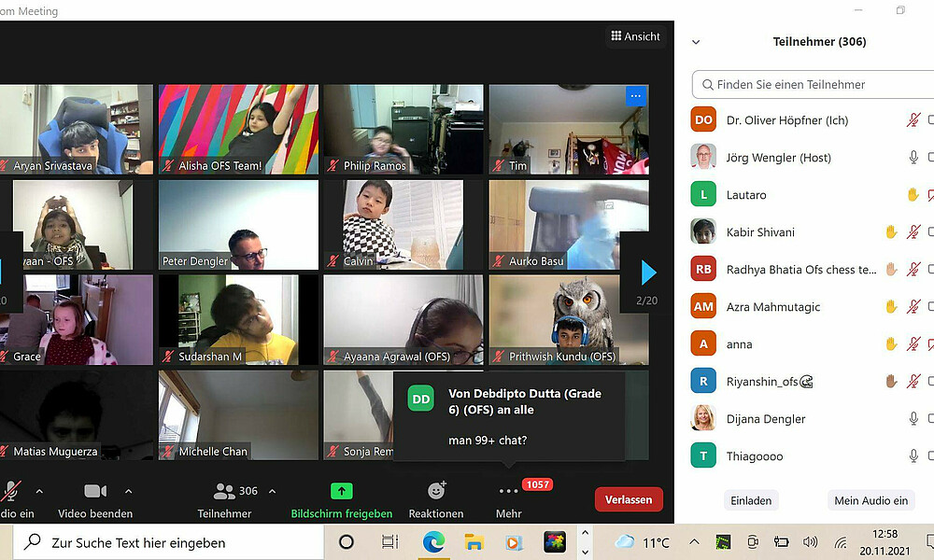Toggle the Video beenden camera button
Viewport: 934px width, 560px height.
[95, 491]
